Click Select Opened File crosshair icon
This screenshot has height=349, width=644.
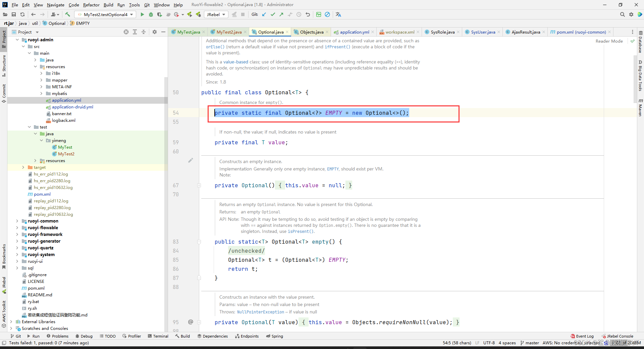click(126, 32)
